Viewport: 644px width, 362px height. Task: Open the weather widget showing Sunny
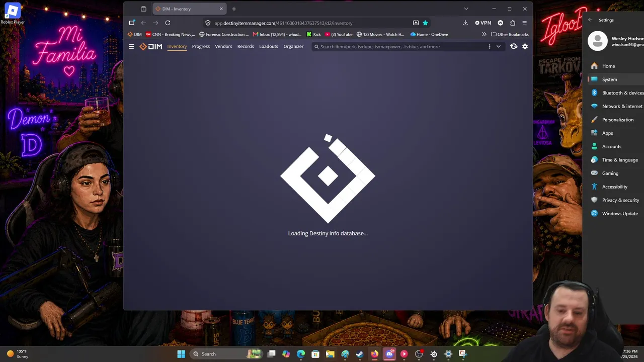[x=18, y=354]
